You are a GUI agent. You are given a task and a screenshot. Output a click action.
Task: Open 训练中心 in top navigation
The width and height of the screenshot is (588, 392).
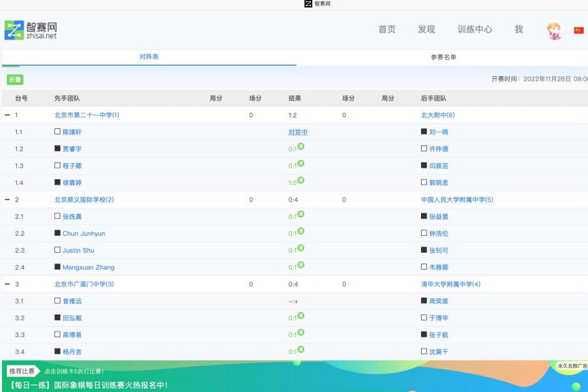475,30
